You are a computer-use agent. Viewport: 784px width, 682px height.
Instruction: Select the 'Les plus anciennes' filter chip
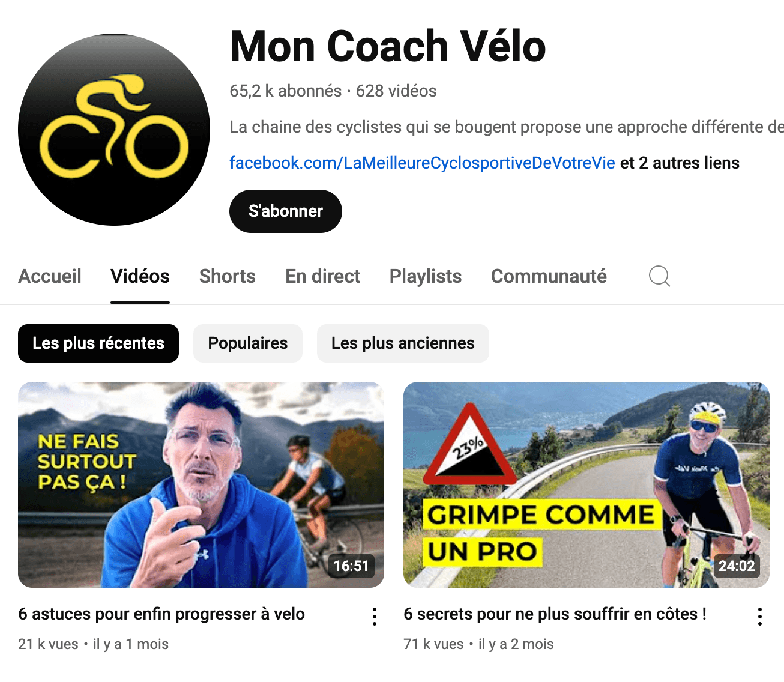click(403, 343)
